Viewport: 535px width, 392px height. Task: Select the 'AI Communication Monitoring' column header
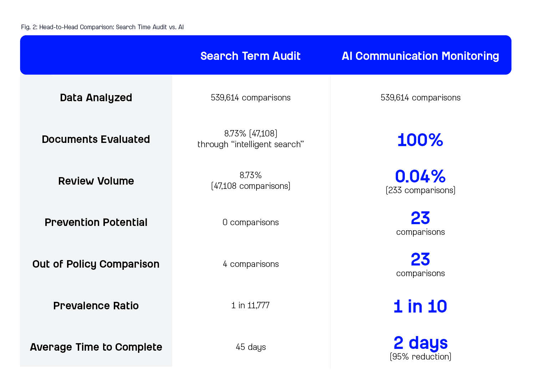pos(420,56)
